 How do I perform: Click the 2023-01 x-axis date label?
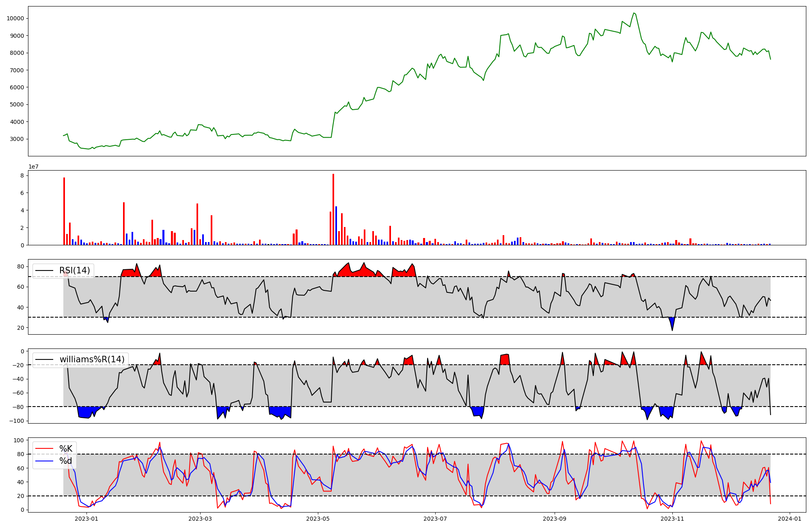pos(86,518)
